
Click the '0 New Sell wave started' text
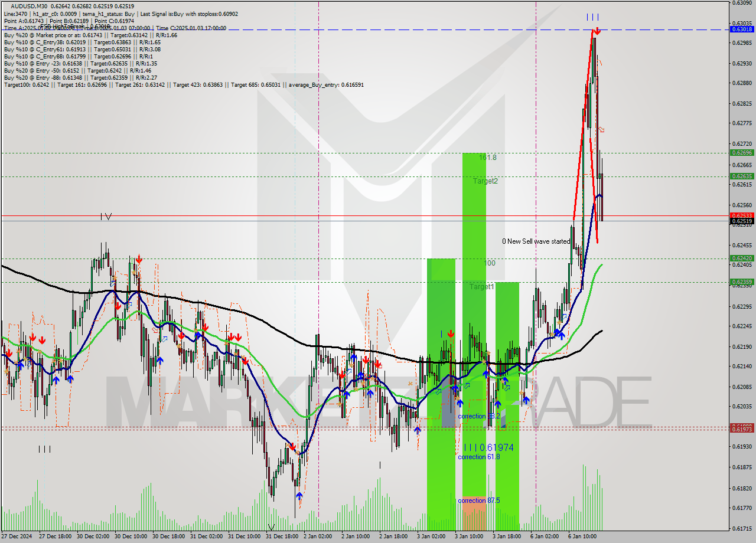[x=536, y=241]
